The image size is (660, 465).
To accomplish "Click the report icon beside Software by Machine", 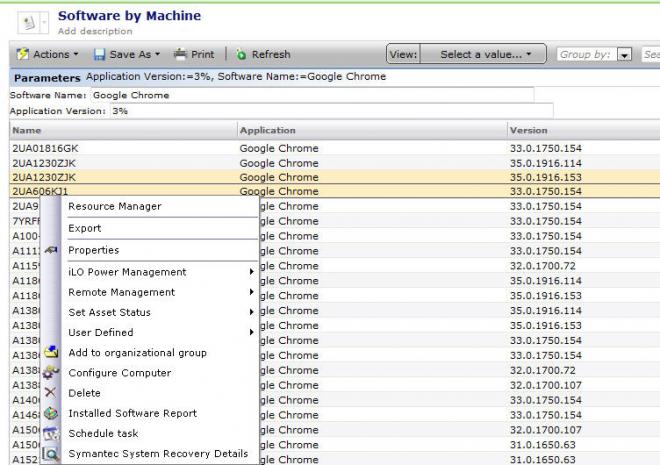I will (x=28, y=22).
